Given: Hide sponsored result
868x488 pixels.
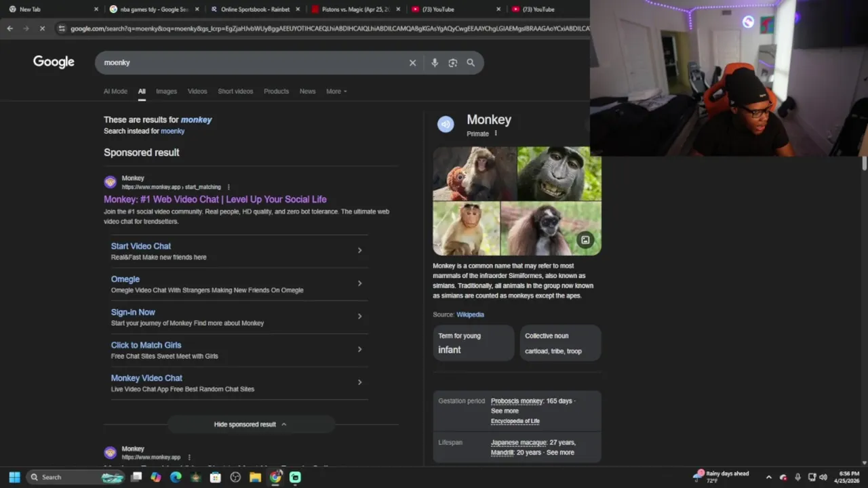Looking at the screenshot, I should 250,424.
